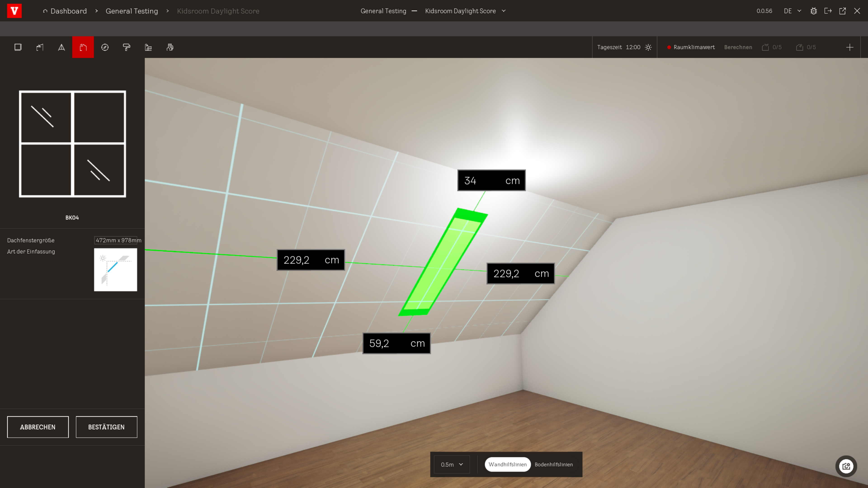Click the bug report icon
This screenshot has height=488, width=868.
coord(814,11)
